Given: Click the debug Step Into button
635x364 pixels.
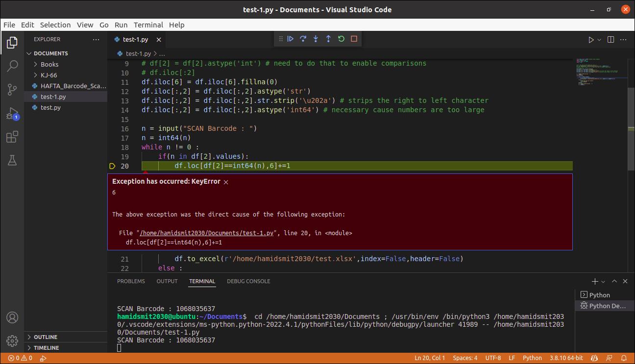Looking at the screenshot, I should coord(316,39).
